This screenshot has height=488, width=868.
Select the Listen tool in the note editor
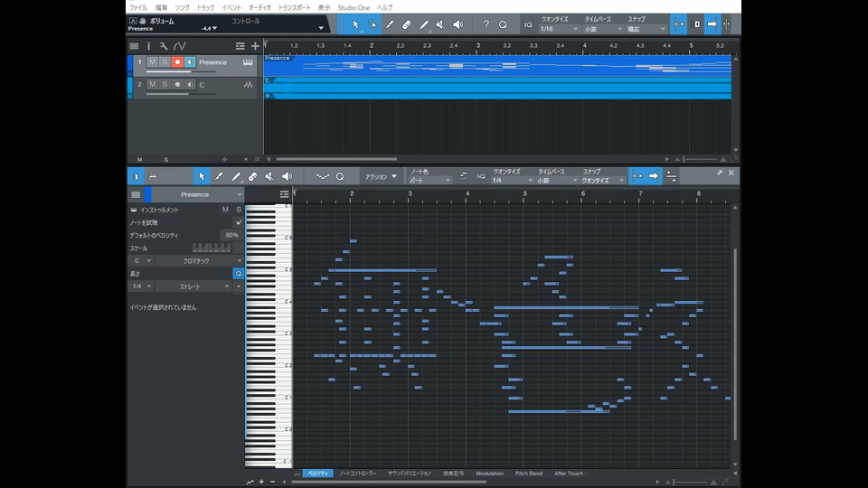point(287,176)
